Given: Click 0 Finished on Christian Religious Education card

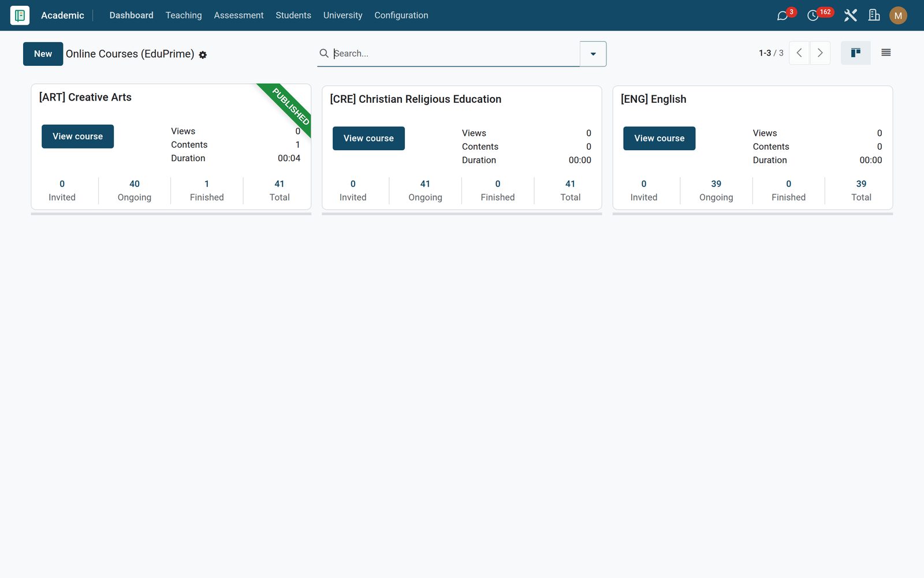Looking at the screenshot, I should tap(498, 190).
